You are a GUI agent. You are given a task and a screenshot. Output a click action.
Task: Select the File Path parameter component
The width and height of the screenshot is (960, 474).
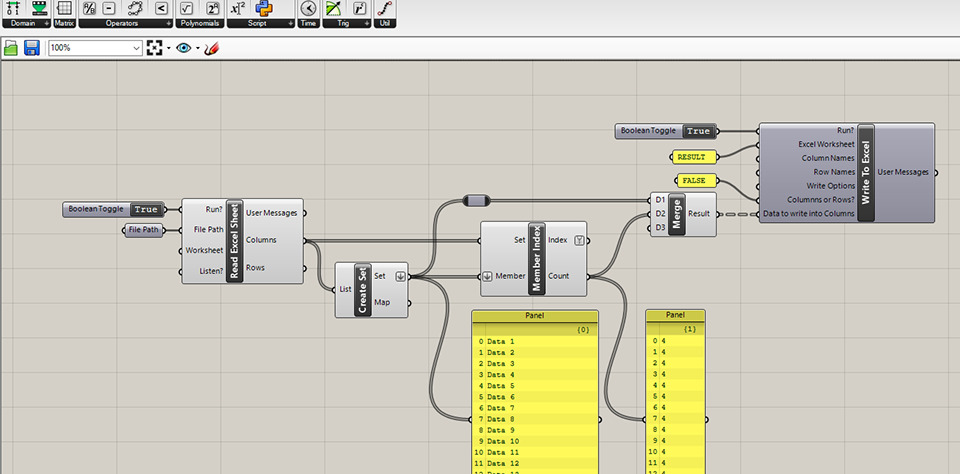144,230
